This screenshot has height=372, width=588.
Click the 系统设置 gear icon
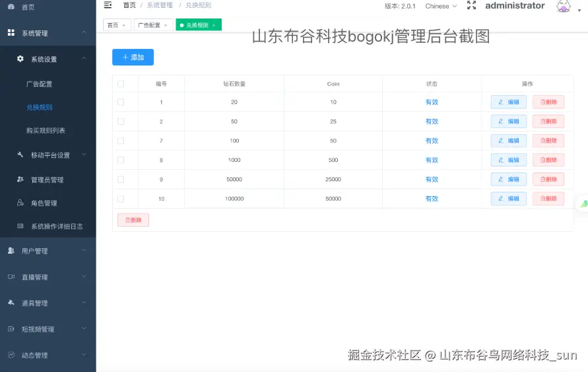tap(20, 59)
